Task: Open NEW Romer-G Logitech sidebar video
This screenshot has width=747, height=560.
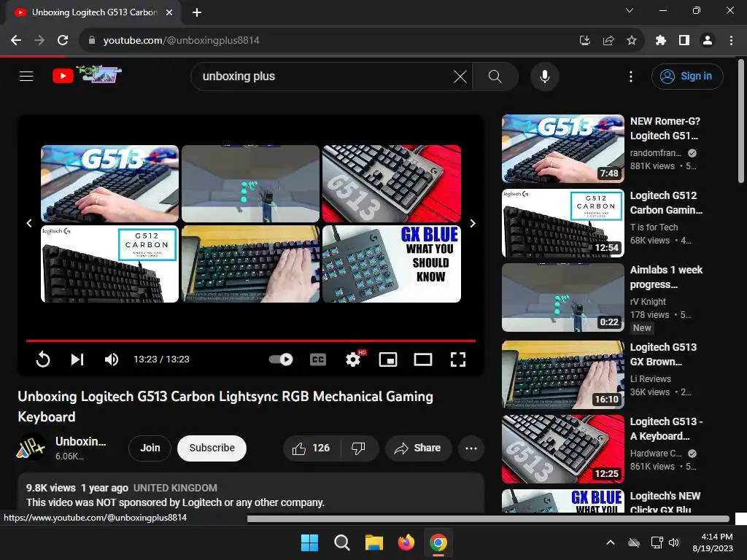Action: 665,128
